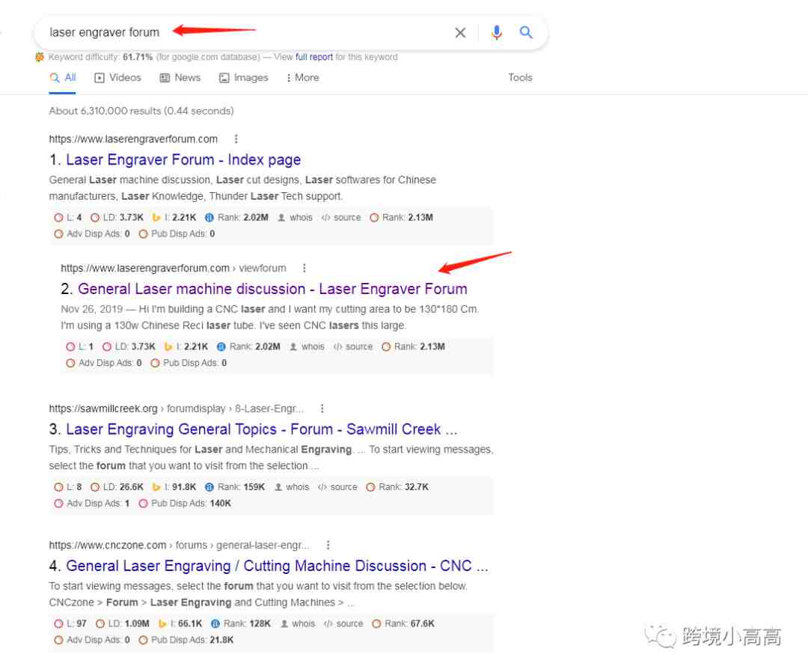Switch to the Images tab
The image size is (808, 672).
click(x=244, y=78)
